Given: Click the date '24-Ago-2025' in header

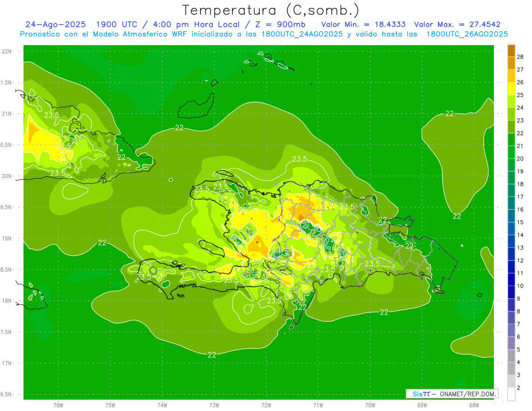Looking at the screenshot, I should click(x=55, y=24).
